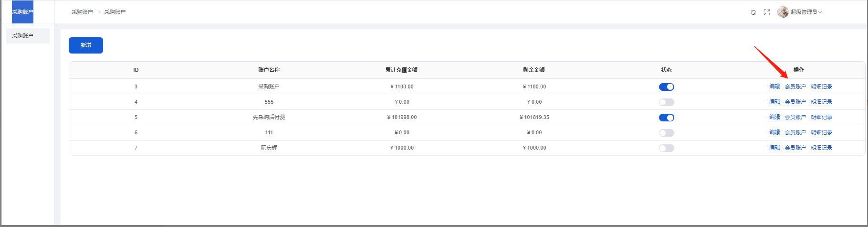
Task: Edit the account with ID 3
Action: [774, 86]
